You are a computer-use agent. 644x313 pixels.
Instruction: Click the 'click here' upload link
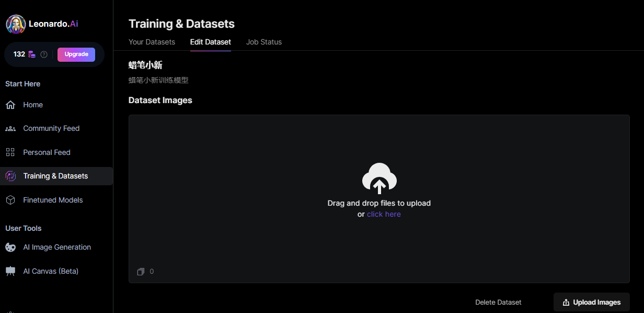pos(384,214)
